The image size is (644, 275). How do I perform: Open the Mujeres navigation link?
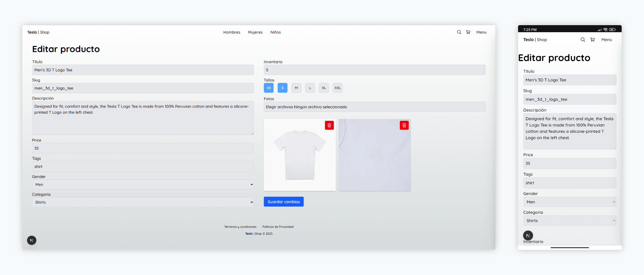tap(255, 32)
